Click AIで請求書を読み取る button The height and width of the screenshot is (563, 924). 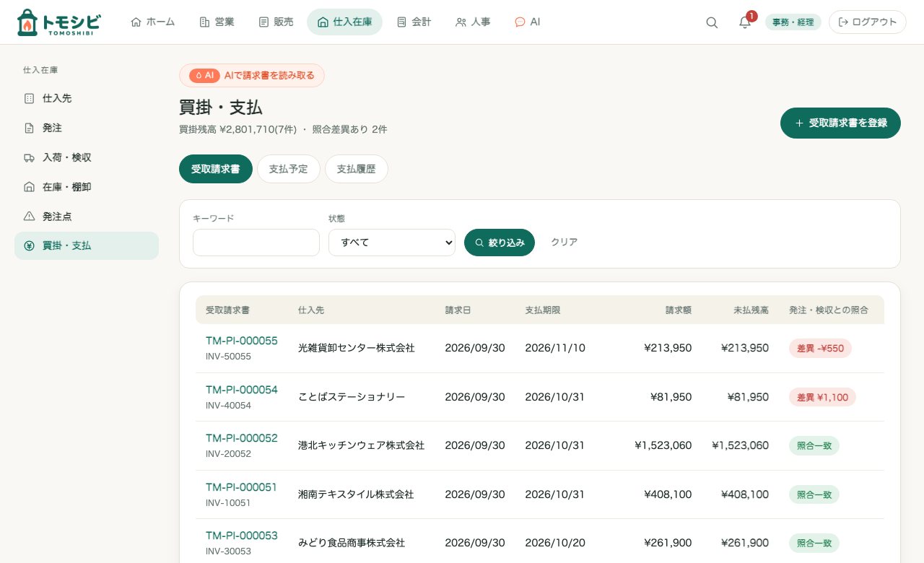coord(252,75)
